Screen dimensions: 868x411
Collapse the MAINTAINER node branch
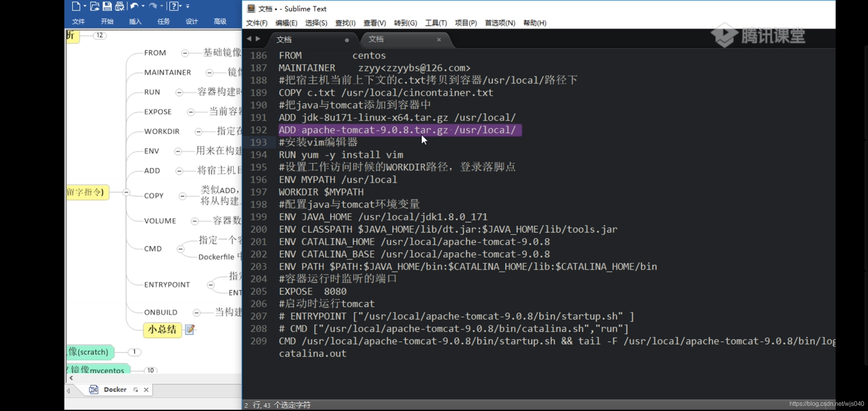tap(209, 72)
